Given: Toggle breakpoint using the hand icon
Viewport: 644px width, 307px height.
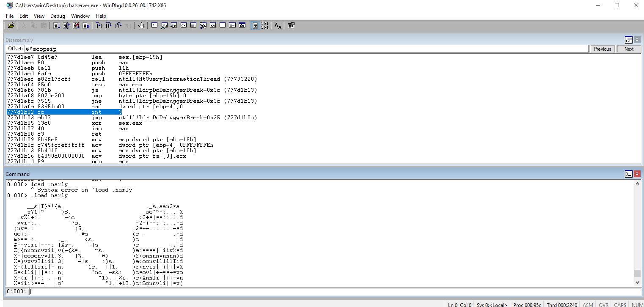Looking at the screenshot, I should pos(141,26).
